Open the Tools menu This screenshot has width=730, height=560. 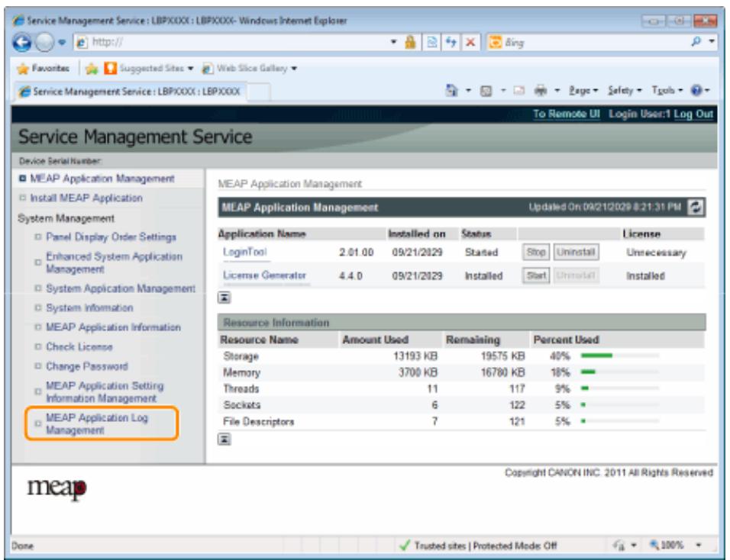point(667,91)
